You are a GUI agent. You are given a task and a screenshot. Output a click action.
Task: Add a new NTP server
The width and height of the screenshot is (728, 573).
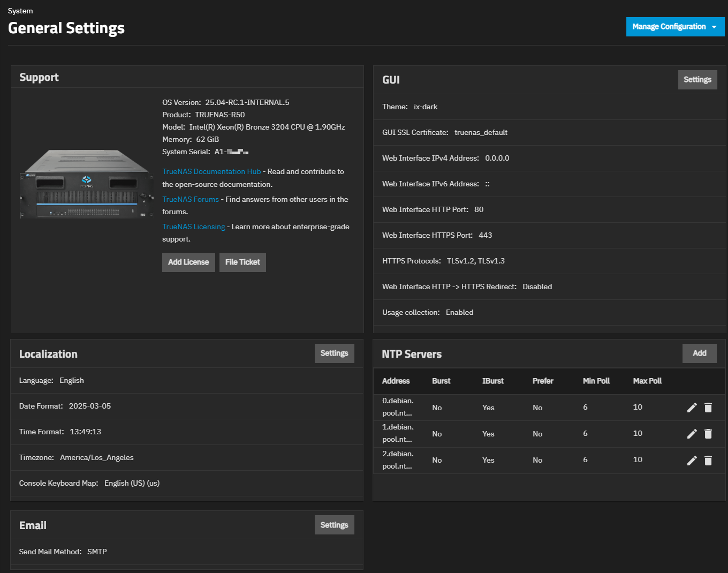pos(699,353)
